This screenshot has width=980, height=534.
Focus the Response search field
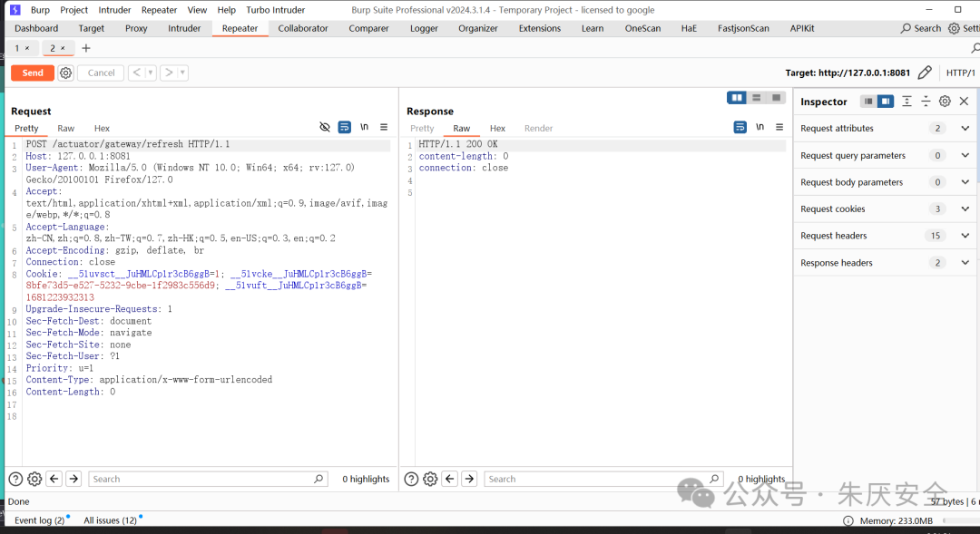pos(603,479)
